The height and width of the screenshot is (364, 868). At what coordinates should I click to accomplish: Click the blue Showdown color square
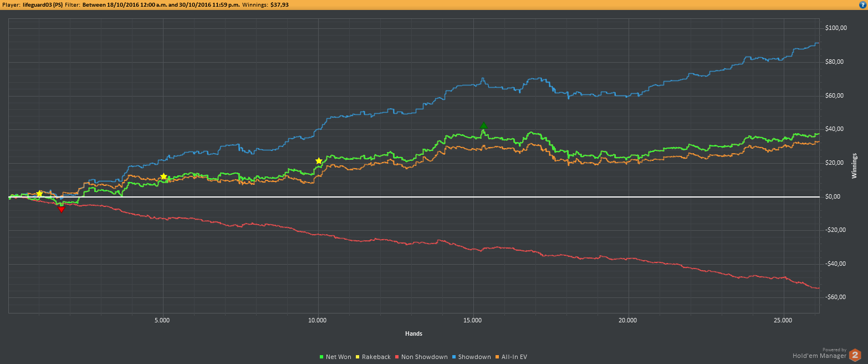pos(455,357)
